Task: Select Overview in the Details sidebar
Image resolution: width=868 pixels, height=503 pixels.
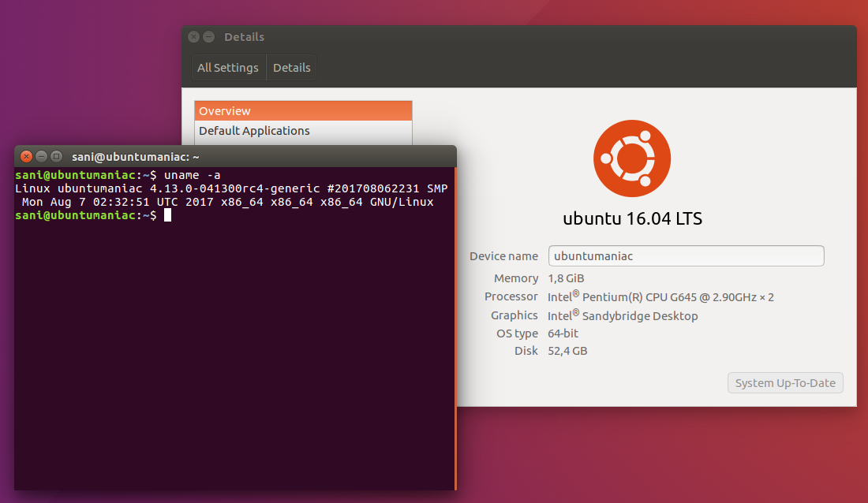Action: point(303,110)
